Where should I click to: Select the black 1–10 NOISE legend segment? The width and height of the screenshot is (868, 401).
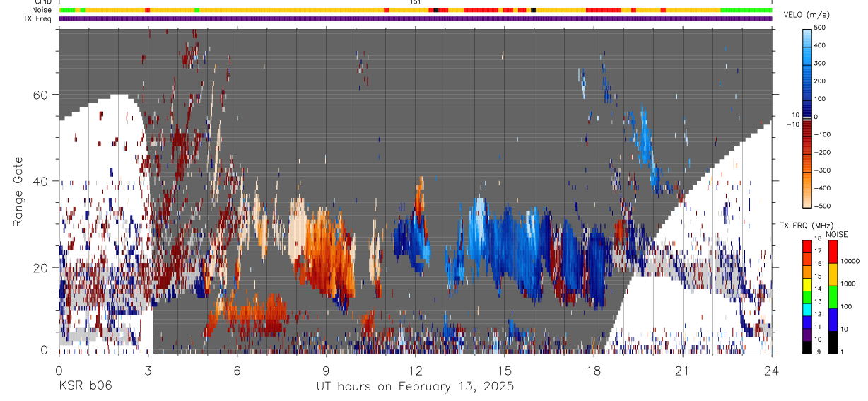(x=833, y=342)
